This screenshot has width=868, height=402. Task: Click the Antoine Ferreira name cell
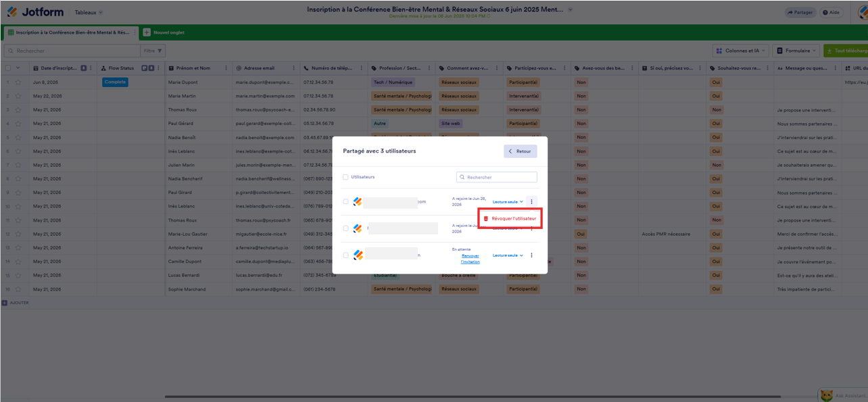[199, 248]
